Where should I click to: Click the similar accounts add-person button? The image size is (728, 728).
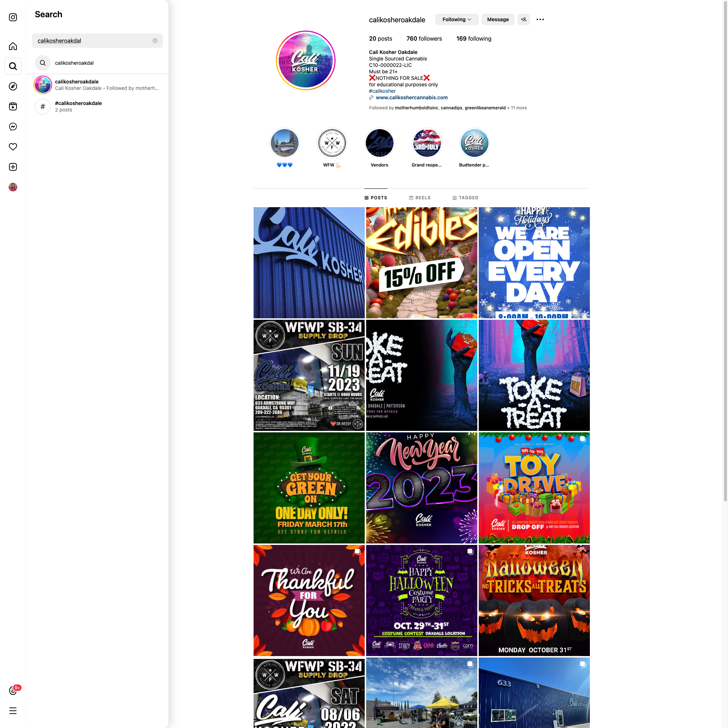[523, 19]
